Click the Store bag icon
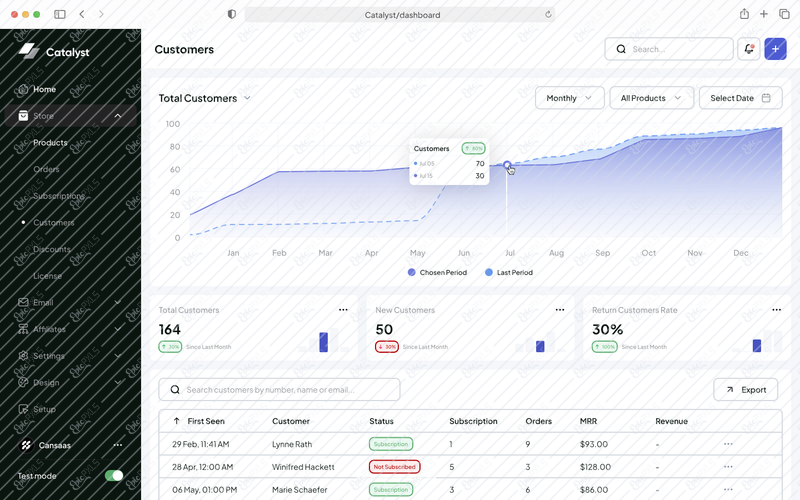The height and width of the screenshot is (500, 800). [23, 116]
